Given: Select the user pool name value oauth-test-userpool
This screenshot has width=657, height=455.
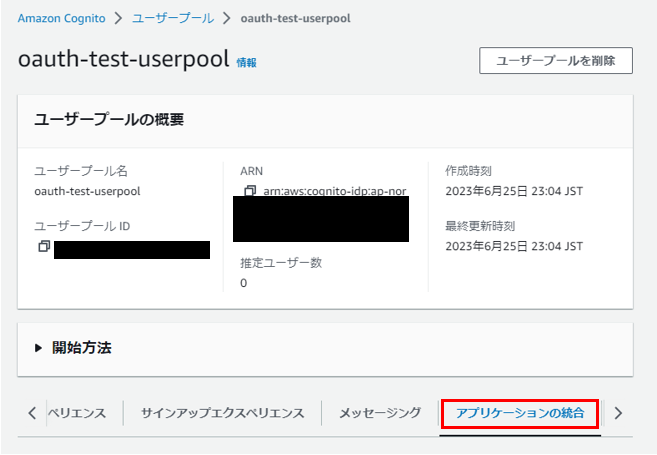Looking at the screenshot, I should pyautogui.click(x=87, y=191).
